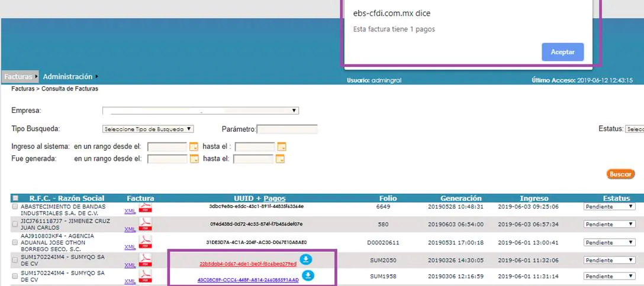Image resolution: width=644 pixels, height=286 pixels.
Task: Select checkbox for JIMENEZ CRUZ JUAN CARLOS
Action: pyautogui.click(x=15, y=224)
